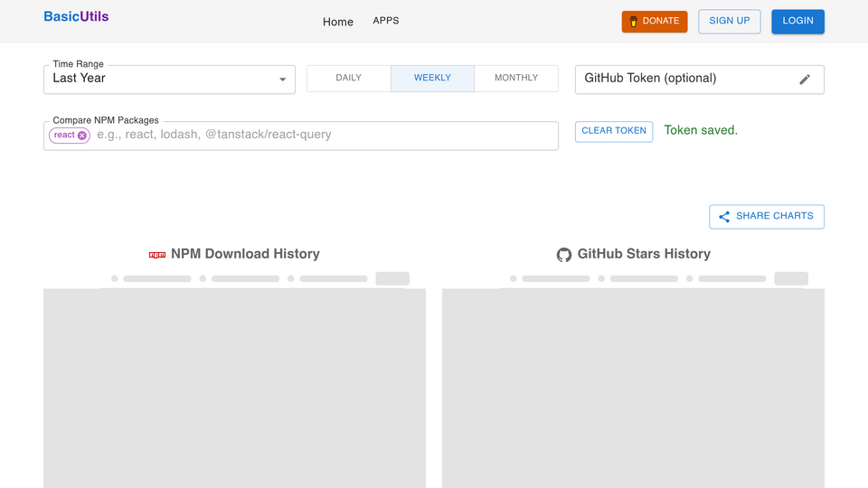Click the LOGIN button
This screenshot has height=488, width=868.
click(797, 22)
